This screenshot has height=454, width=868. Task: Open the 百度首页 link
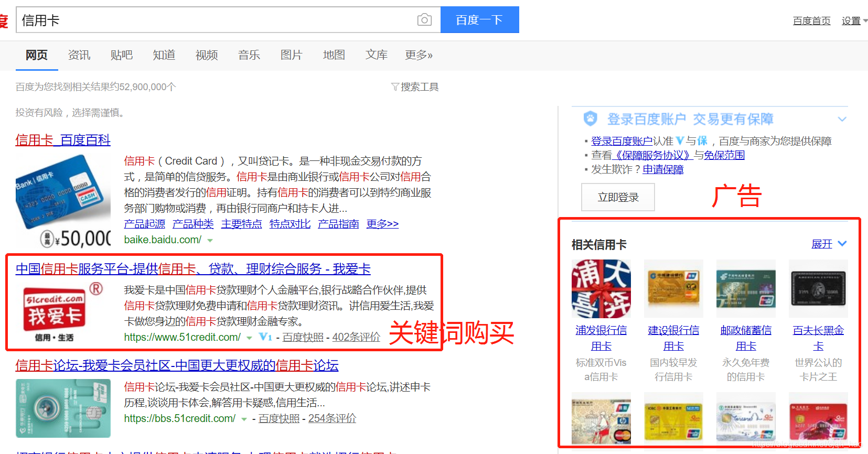tap(811, 20)
